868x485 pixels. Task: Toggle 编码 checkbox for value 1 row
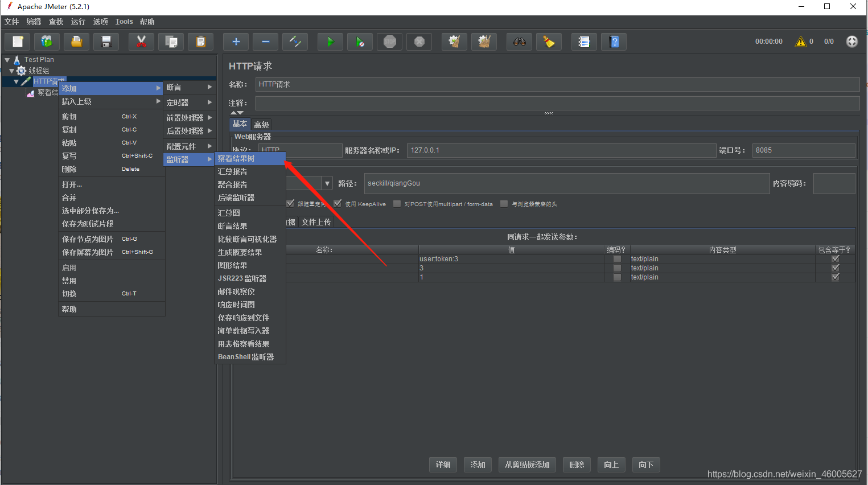coord(617,277)
